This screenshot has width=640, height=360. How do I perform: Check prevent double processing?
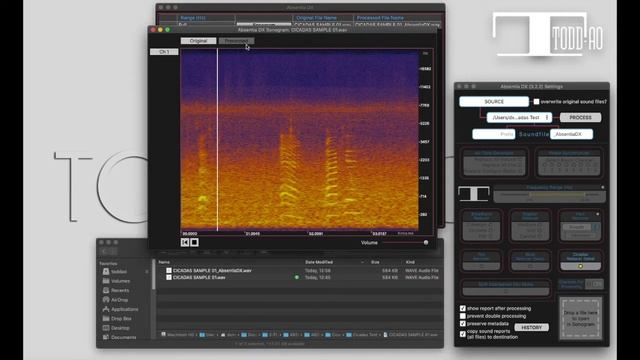tap(462, 316)
